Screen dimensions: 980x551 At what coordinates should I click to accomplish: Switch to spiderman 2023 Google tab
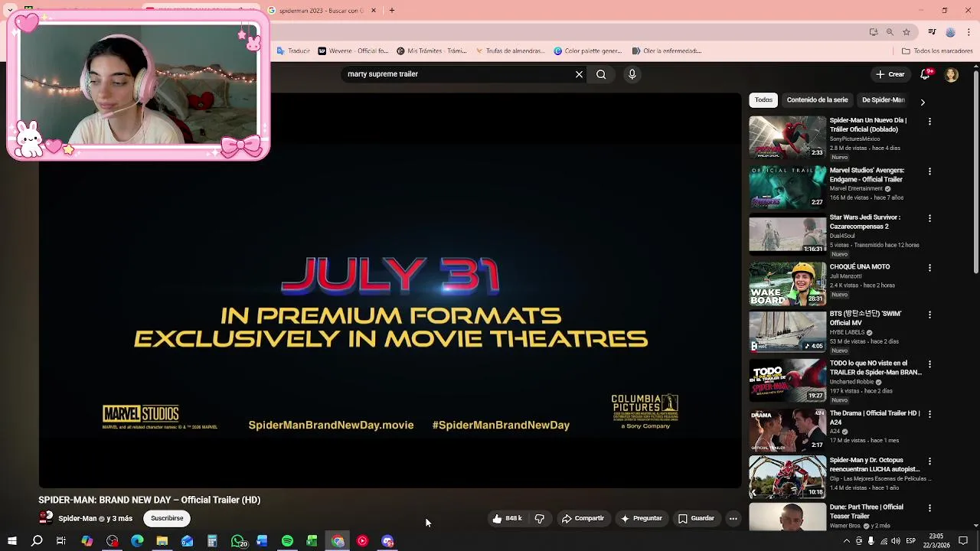click(x=317, y=11)
